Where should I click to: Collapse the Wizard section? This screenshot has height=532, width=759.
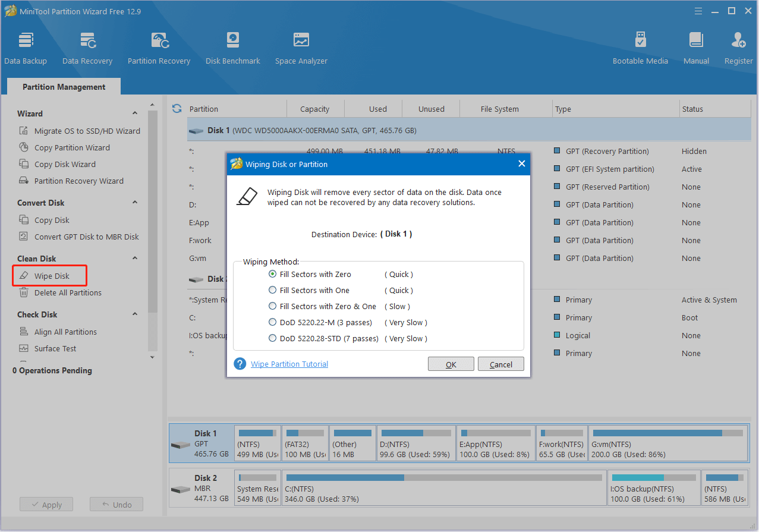click(135, 113)
